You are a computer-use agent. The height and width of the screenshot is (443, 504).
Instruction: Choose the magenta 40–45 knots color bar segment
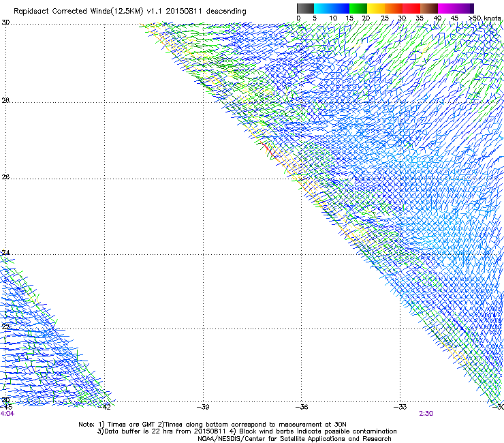pyautogui.click(x=447, y=8)
